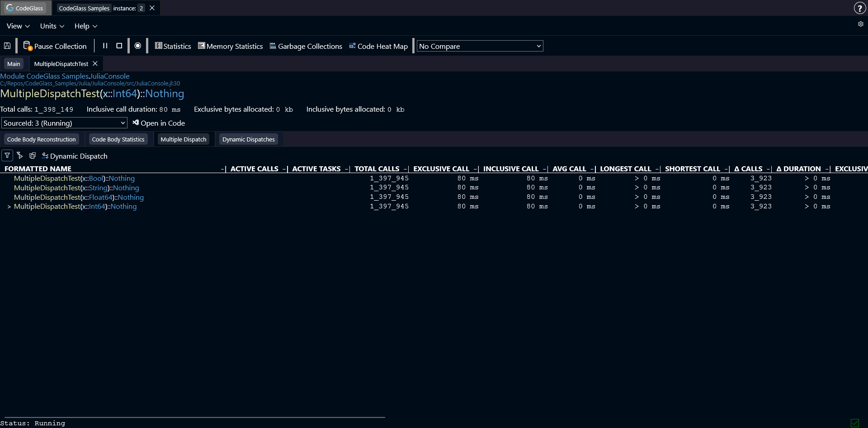Toggle the filter funnel
This screenshot has width=868, height=428.
pos(7,155)
